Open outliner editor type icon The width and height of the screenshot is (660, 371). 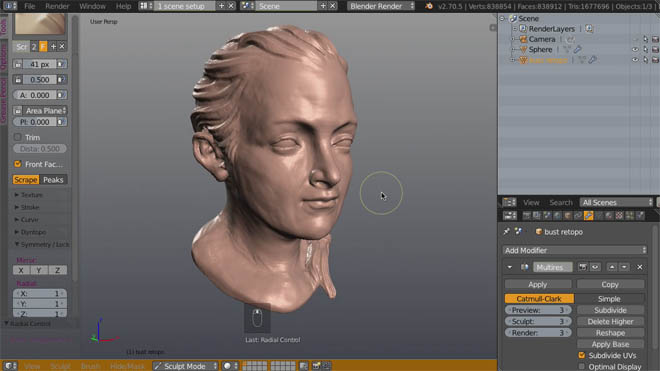click(x=509, y=203)
